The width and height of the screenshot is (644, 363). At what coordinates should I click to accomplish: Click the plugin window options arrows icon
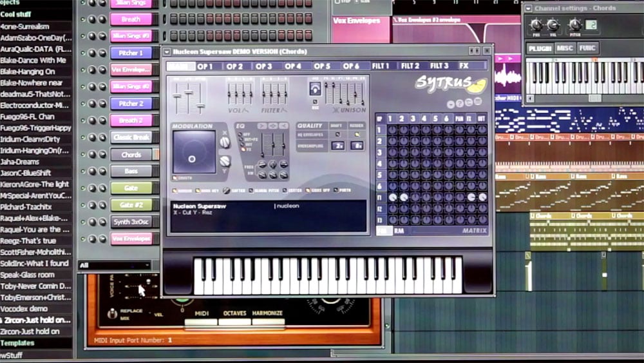tap(474, 51)
